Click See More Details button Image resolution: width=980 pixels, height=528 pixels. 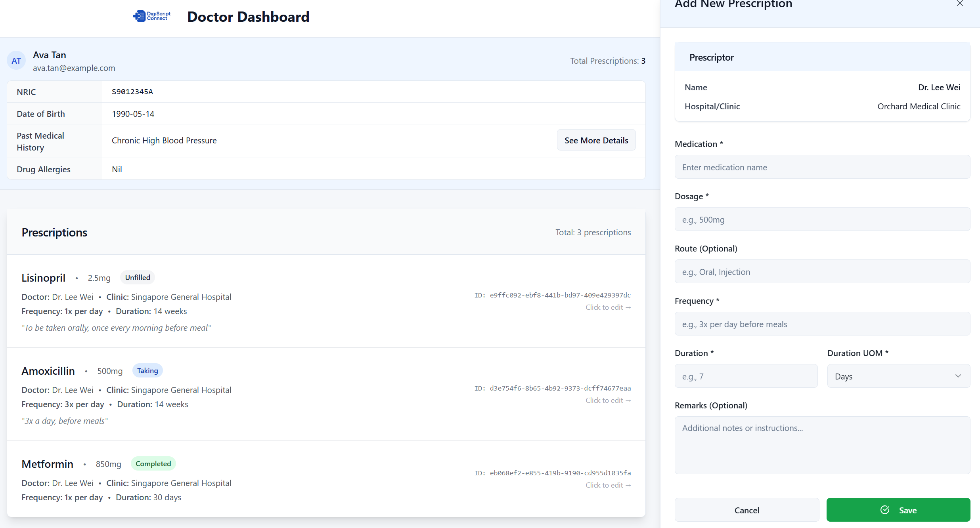[x=596, y=140]
